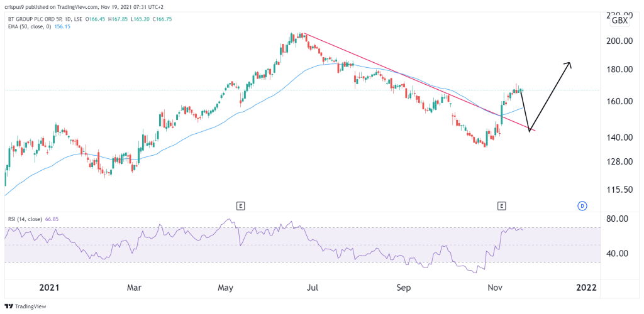Click the RSI (14, close) indicator label
Image resolution: width=644 pixels, height=314 pixels.
pos(25,219)
